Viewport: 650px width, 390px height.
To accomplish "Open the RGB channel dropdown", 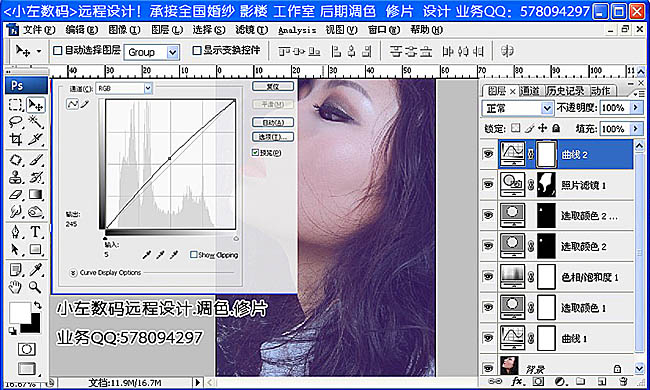I will (148, 88).
